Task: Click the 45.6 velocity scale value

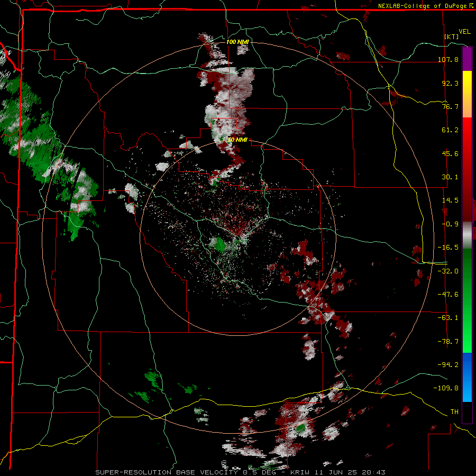Action: 450,153
